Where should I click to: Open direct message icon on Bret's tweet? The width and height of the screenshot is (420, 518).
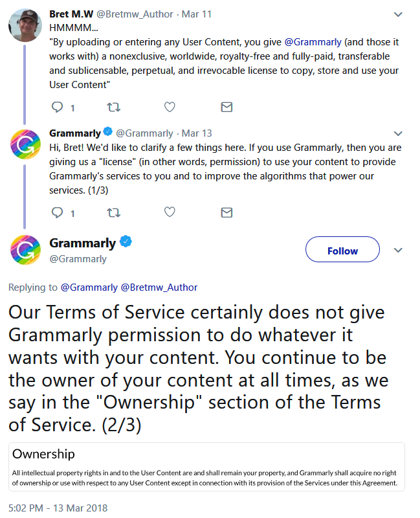tap(227, 107)
